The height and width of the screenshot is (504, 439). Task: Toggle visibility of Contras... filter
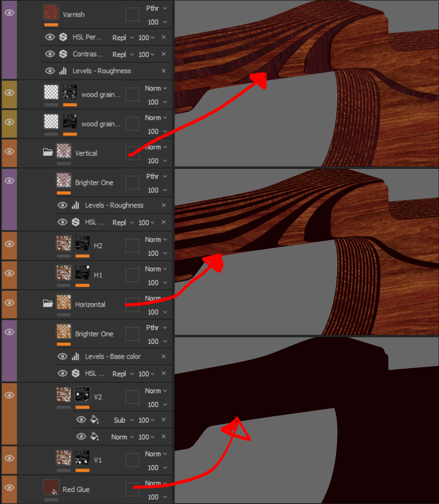[x=50, y=54]
